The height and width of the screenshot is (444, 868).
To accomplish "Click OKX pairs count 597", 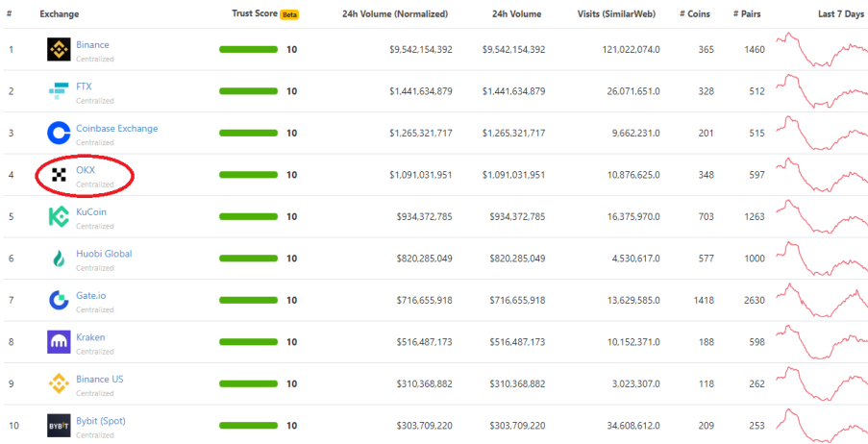I will (756, 175).
